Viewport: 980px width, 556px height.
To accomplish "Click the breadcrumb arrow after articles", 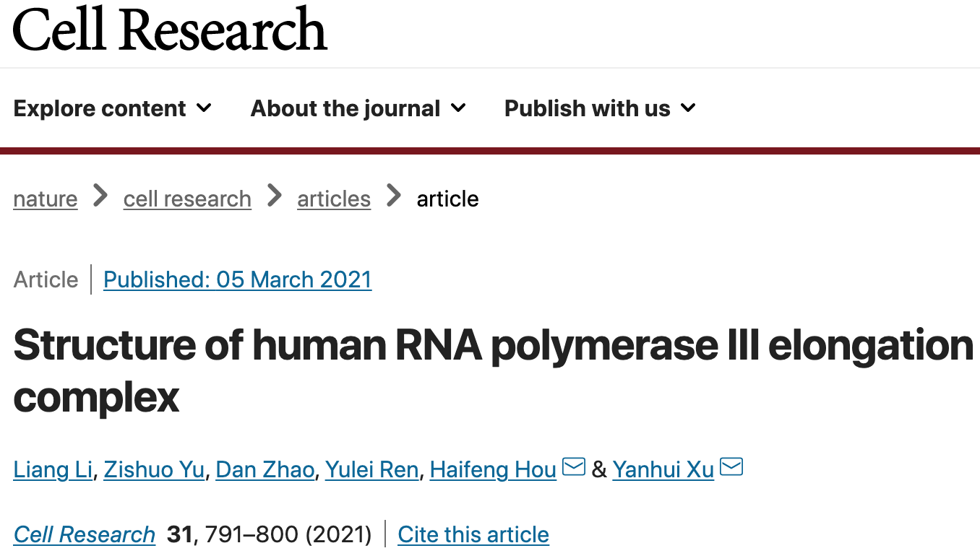I will coord(394,196).
